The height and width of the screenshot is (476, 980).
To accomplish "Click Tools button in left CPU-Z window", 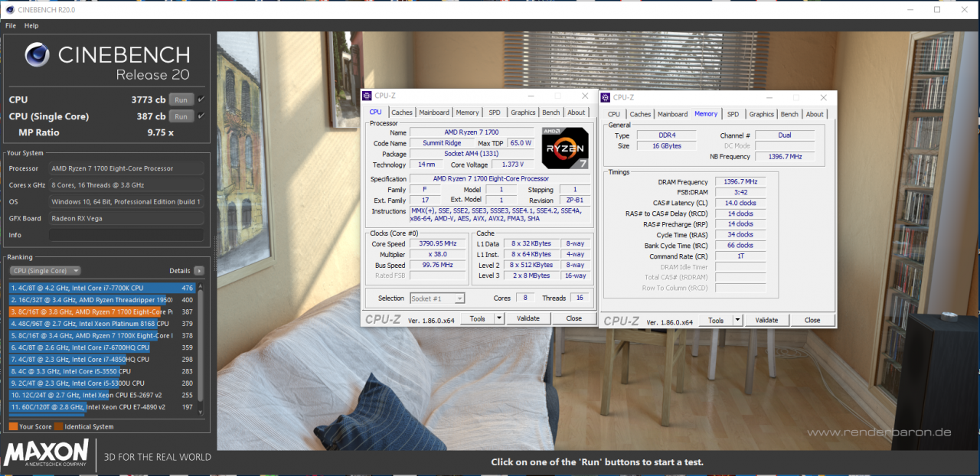I will (477, 318).
